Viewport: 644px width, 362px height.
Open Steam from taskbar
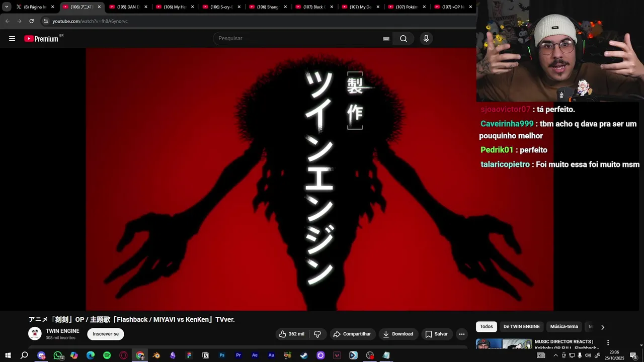pos(304,355)
